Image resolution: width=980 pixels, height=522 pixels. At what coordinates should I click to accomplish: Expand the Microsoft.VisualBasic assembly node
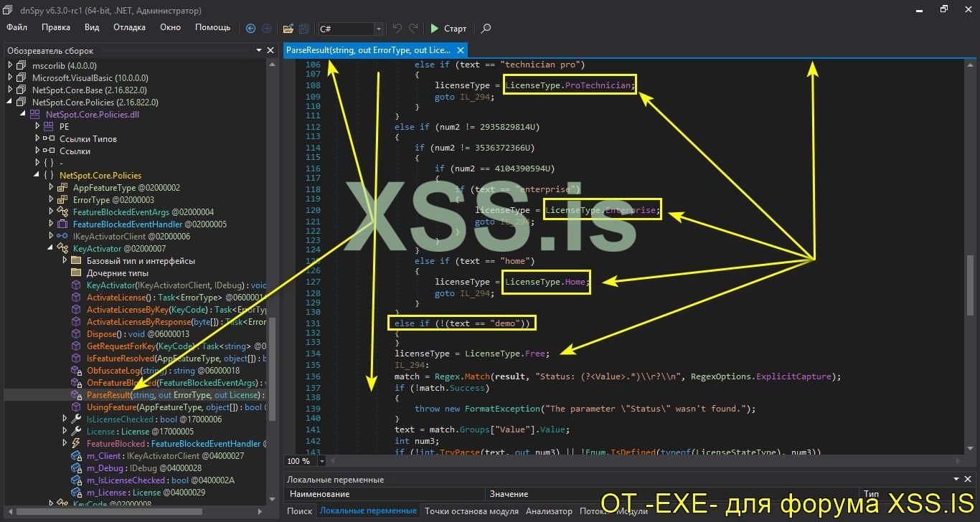(10, 78)
